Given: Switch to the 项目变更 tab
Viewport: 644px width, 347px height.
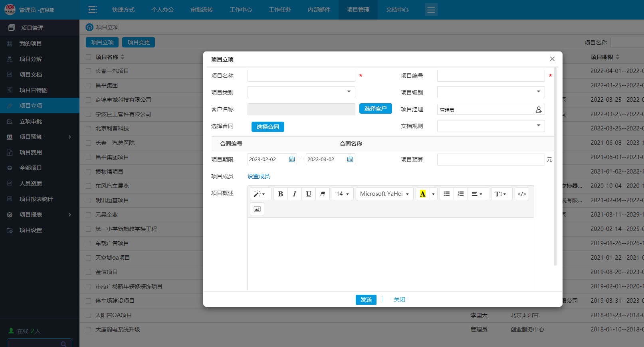Looking at the screenshot, I should [x=139, y=42].
